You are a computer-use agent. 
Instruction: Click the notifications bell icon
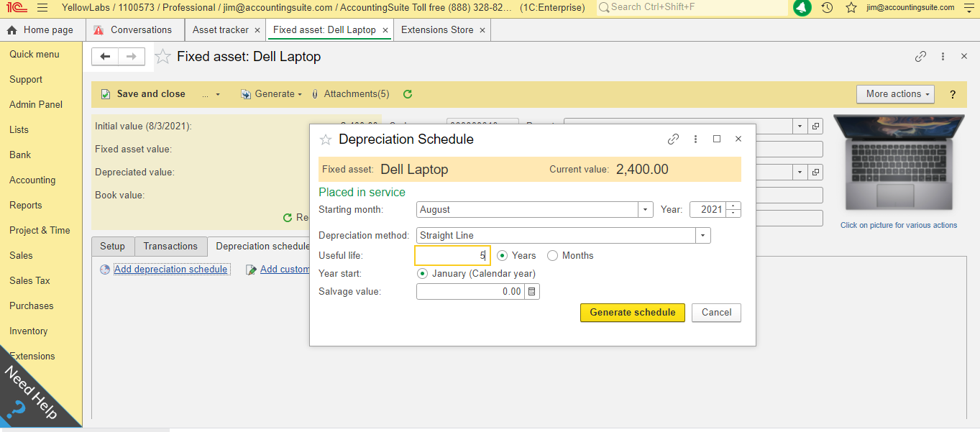[802, 8]
